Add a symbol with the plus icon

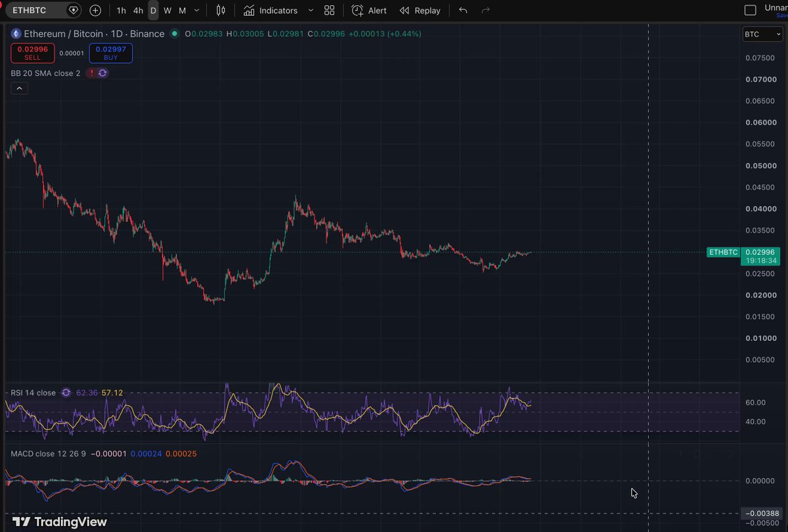(x=95, y=11)
